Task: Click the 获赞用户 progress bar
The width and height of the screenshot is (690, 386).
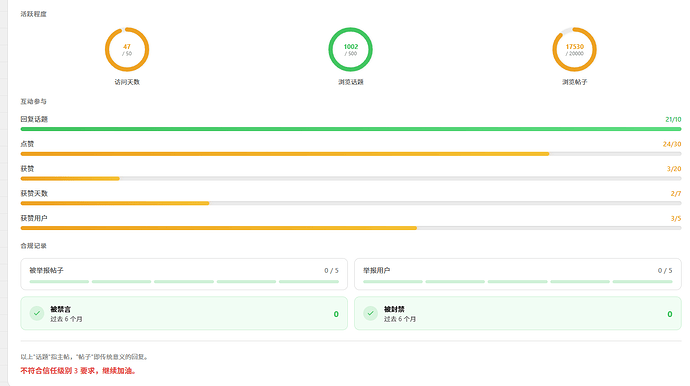Action: [351, 228]
